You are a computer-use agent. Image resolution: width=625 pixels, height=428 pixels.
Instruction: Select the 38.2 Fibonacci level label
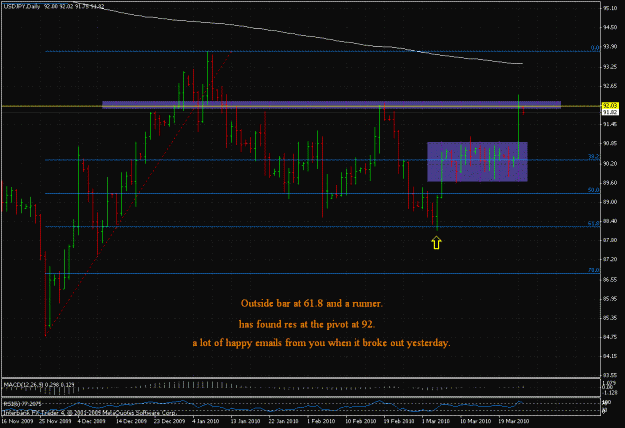coord(594,157)
